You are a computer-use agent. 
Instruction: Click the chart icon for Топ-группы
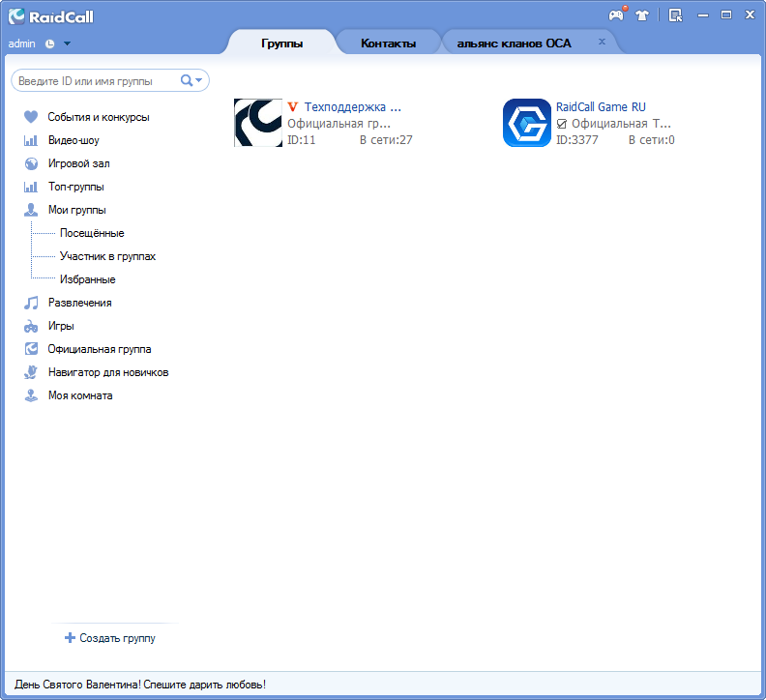(x=31, y=187)
